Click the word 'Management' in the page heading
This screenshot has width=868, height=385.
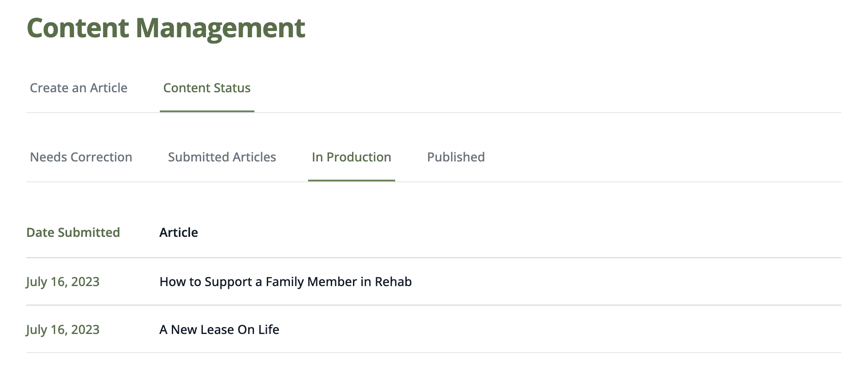point(221,28)
